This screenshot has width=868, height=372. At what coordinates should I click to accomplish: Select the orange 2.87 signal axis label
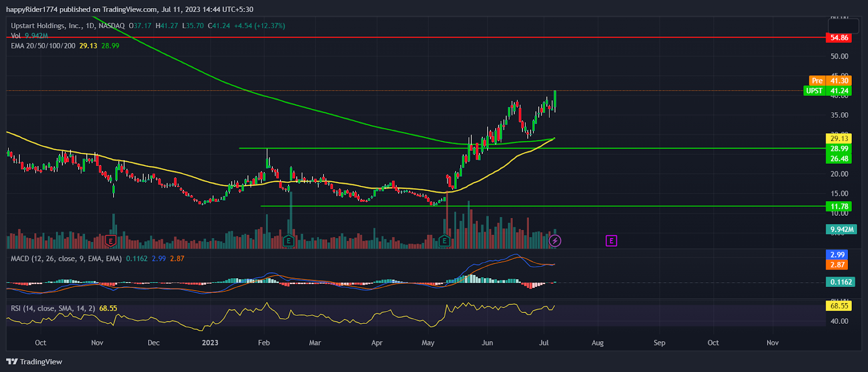(837, 265)
